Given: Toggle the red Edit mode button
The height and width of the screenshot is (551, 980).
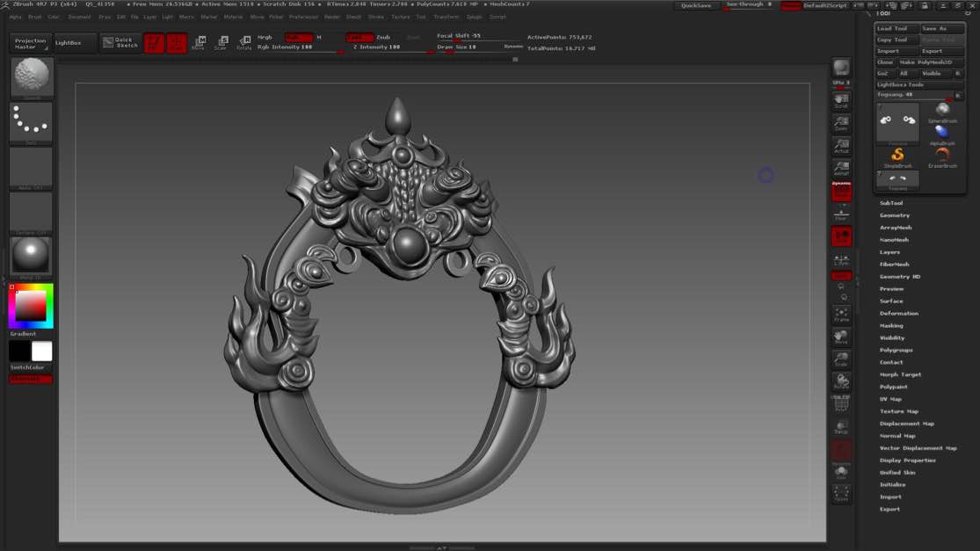Looking at the screenshot, I should 154,43.
